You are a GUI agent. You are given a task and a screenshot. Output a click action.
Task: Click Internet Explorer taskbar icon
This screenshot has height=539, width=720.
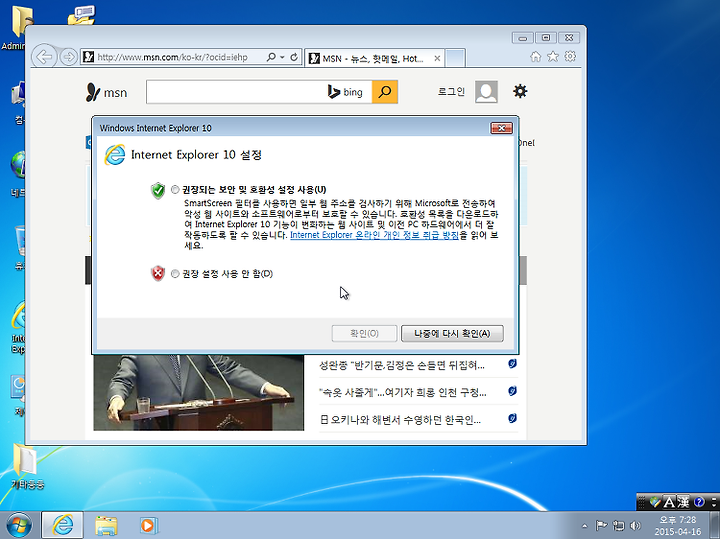62,525
